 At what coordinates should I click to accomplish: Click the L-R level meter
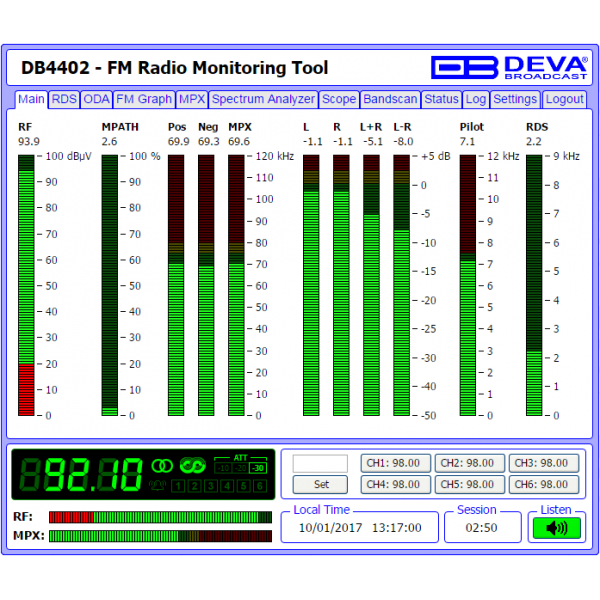[x=401, y=285]
